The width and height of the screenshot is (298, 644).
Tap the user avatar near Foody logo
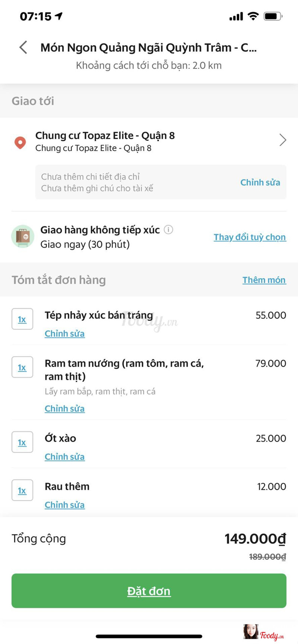point(250,631)
